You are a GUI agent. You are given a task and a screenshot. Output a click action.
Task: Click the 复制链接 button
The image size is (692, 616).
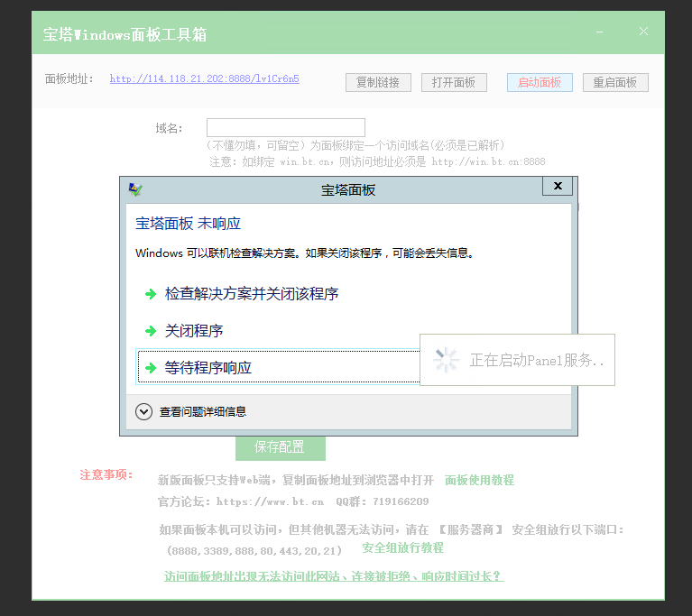pos(378,82)
